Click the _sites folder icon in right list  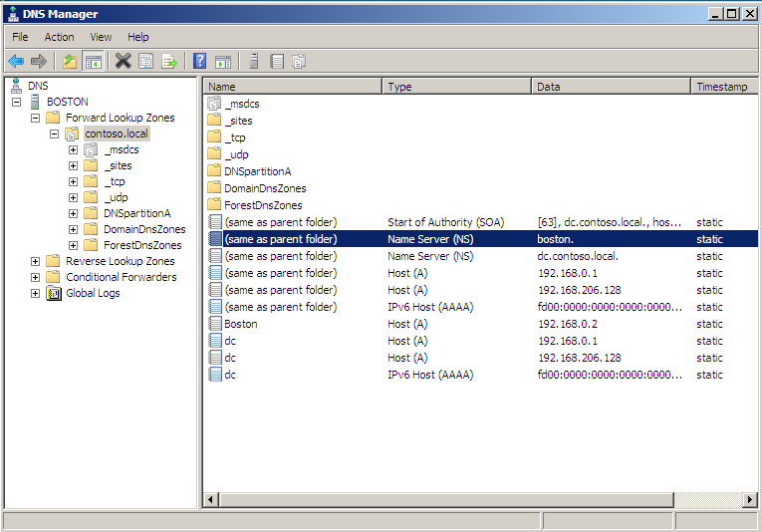coord(214,120)
